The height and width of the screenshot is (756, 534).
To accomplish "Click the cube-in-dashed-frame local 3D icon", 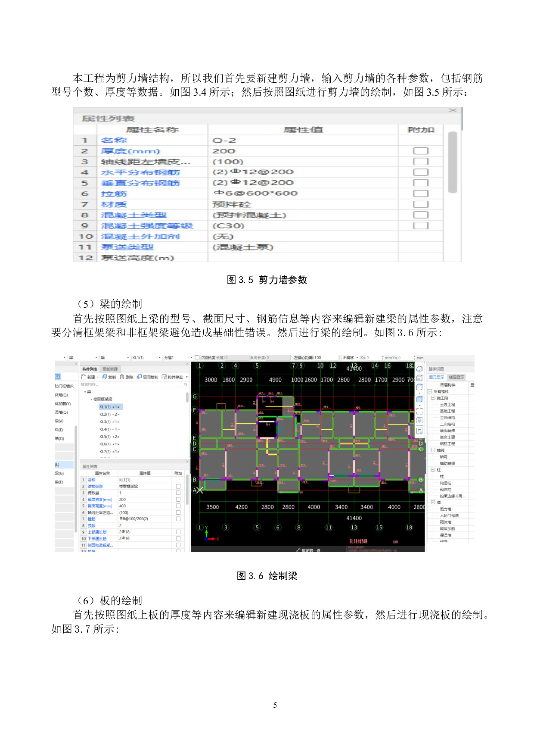I will pyautogui.click(x=419, y=420).
